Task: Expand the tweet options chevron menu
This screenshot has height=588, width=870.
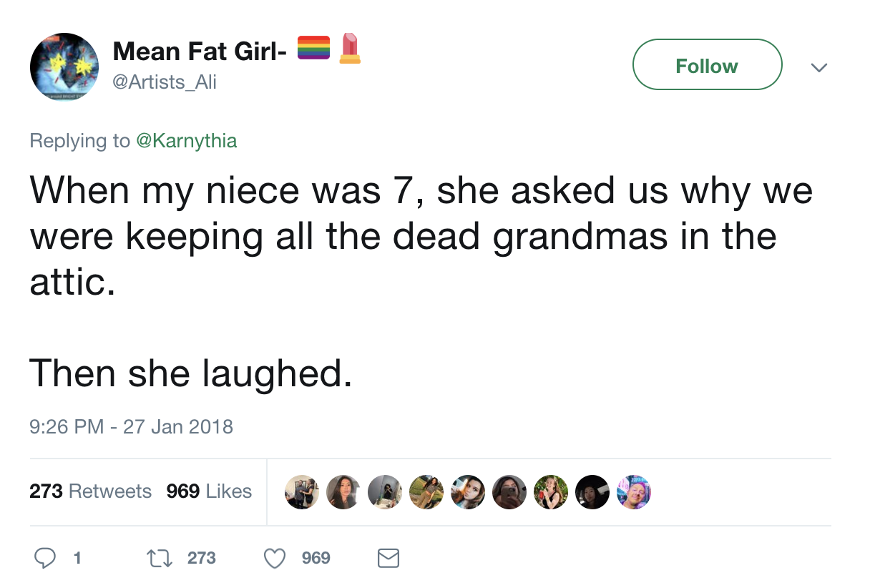Action: click(x=818, y=67)
